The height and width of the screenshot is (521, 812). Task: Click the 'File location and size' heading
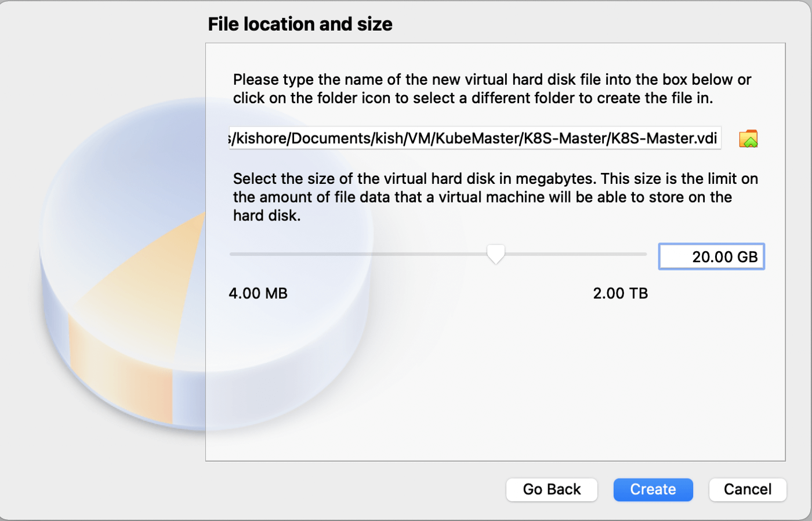(300, 24)
